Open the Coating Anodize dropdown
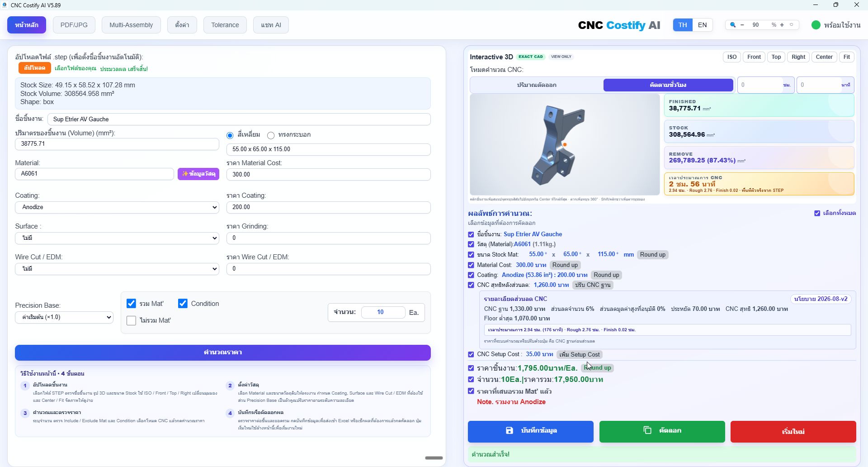 117,207
